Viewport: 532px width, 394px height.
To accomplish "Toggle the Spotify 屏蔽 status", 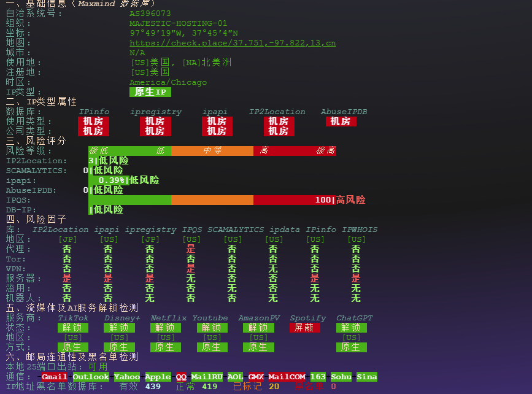I will tap(305, 328).
